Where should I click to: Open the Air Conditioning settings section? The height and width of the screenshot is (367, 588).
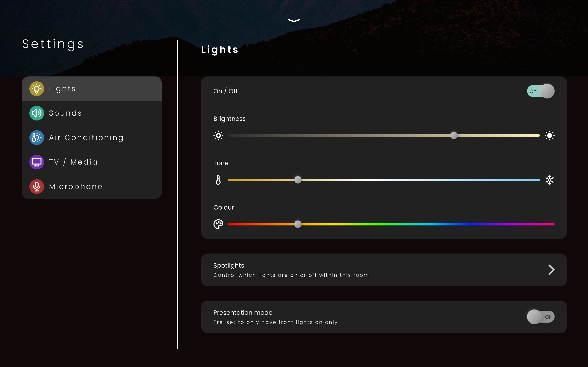(86, 138)
